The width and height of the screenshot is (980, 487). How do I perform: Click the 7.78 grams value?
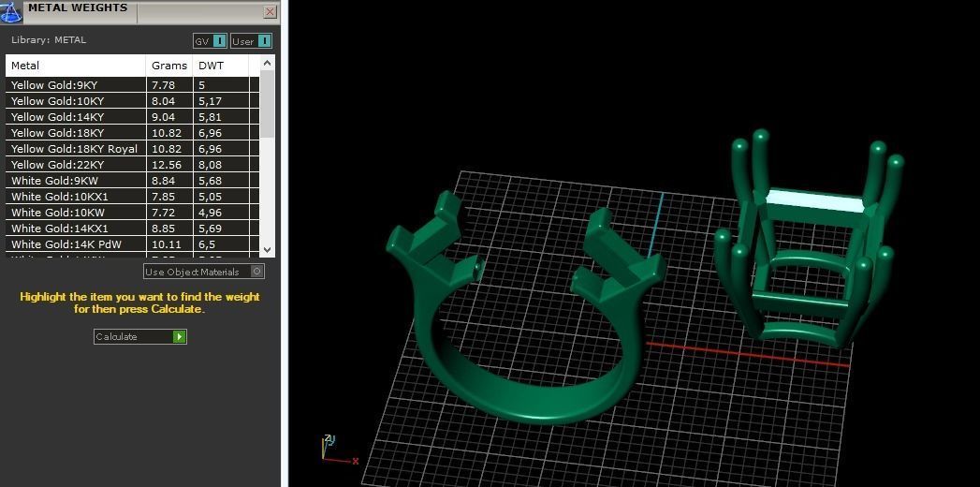tap(163, 85)
